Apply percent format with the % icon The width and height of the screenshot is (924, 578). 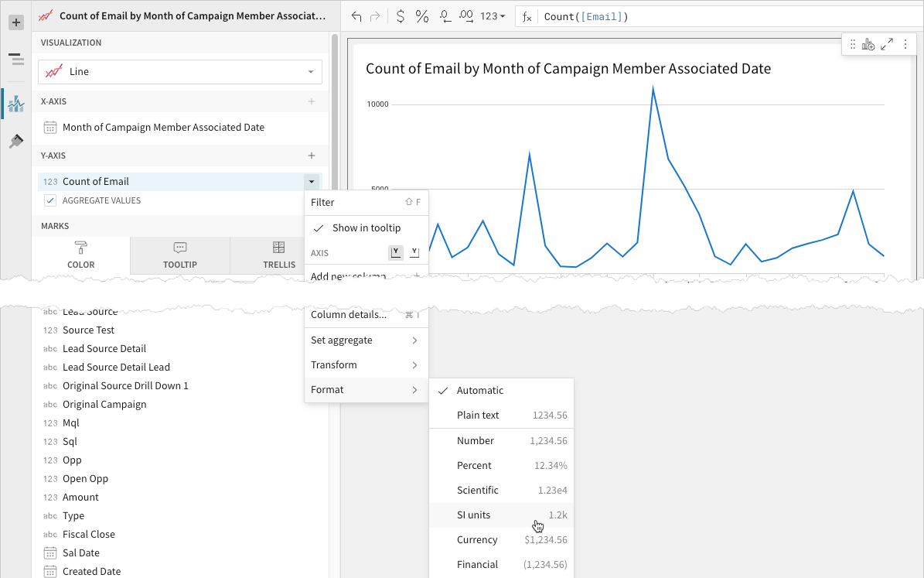coord(422,16)
